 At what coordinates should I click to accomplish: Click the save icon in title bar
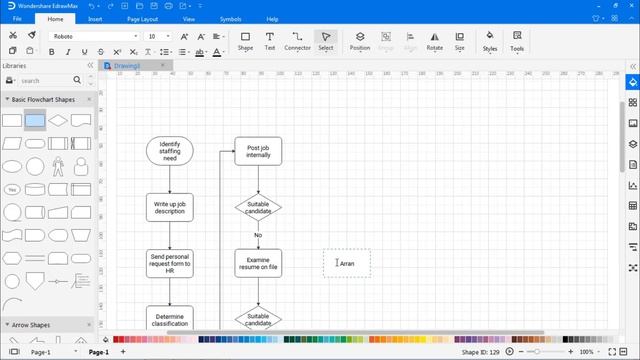[x=154, y=6]
